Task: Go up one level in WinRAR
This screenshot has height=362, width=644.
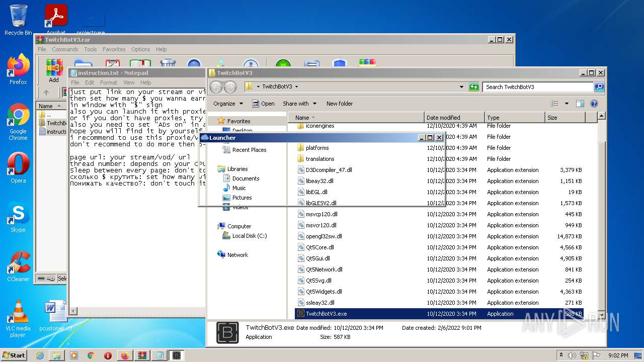Action: pyautogui.click(x=46, y=93)
